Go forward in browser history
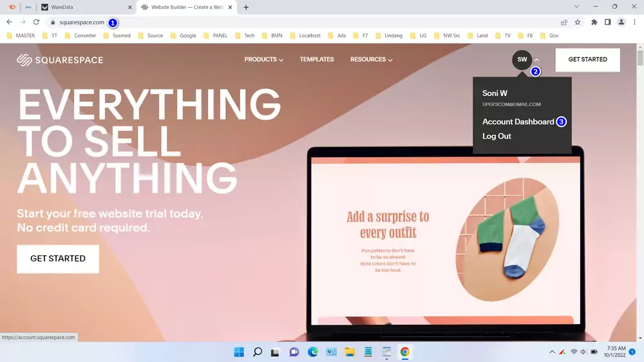The image size is (644, 362). tap(23, 22)
